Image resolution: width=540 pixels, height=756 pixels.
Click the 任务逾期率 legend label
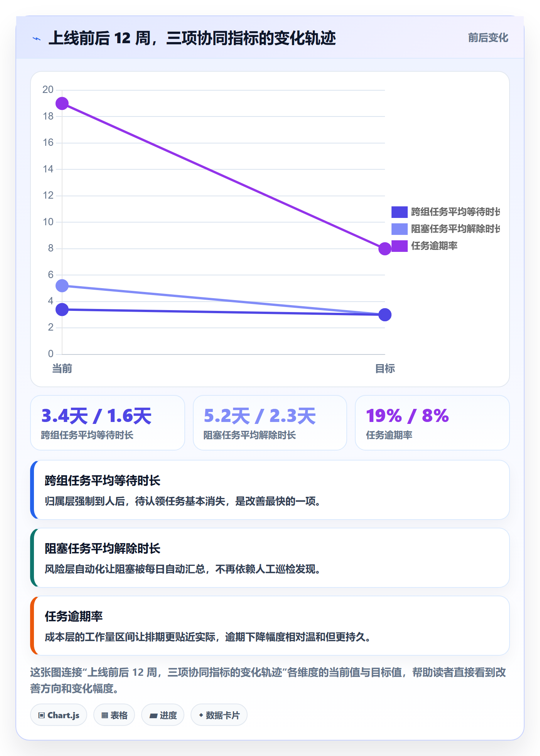click(434, 246)
